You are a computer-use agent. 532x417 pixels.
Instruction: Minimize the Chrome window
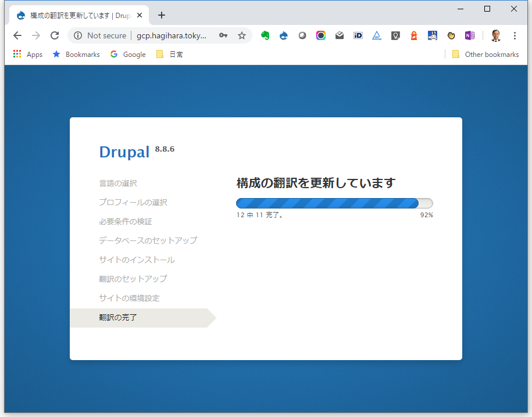pos(460,9)
